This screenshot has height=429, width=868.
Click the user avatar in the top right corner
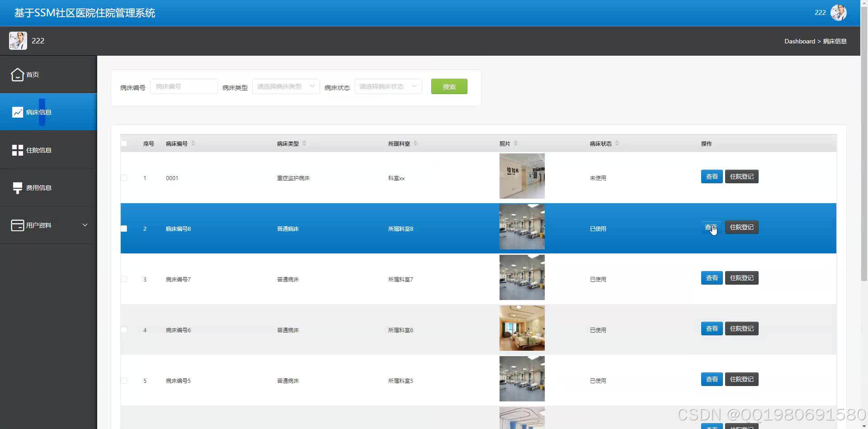pyautogui.click(x=839, y=13)
